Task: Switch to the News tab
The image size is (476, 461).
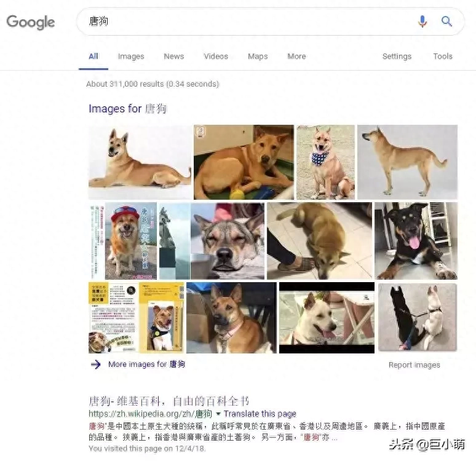Action: [x=173, y=56]
